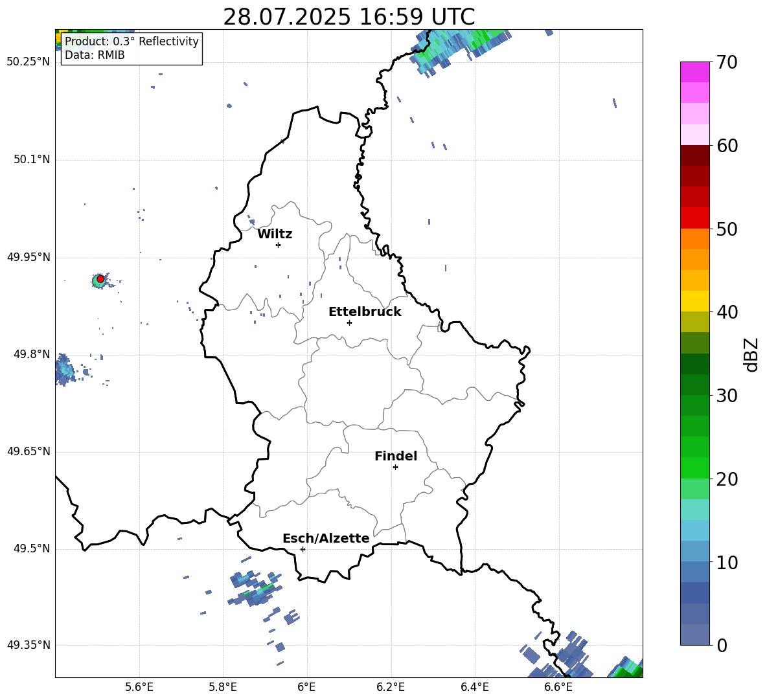Click the 6.6°E longitude label
This screenshot has height=700, width=767.
tap(558, 687)
